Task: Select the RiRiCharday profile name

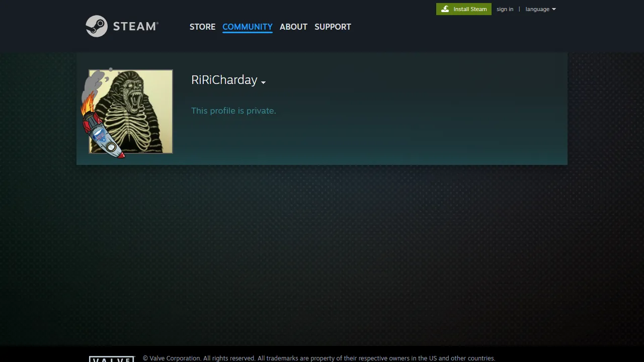Action: [x=224, y=80]
